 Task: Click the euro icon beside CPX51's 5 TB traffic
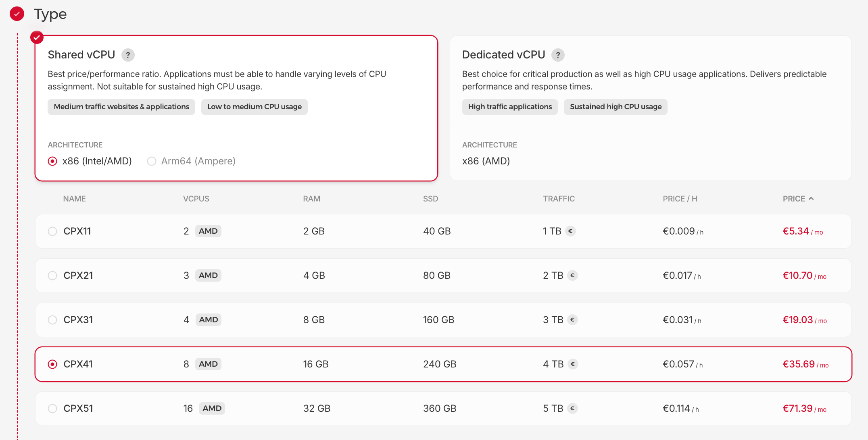click(572, 408)
